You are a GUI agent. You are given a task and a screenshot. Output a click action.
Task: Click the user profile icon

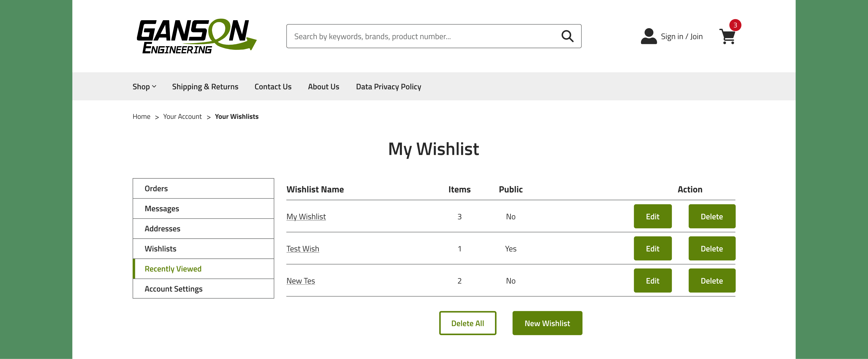[649, 36]
